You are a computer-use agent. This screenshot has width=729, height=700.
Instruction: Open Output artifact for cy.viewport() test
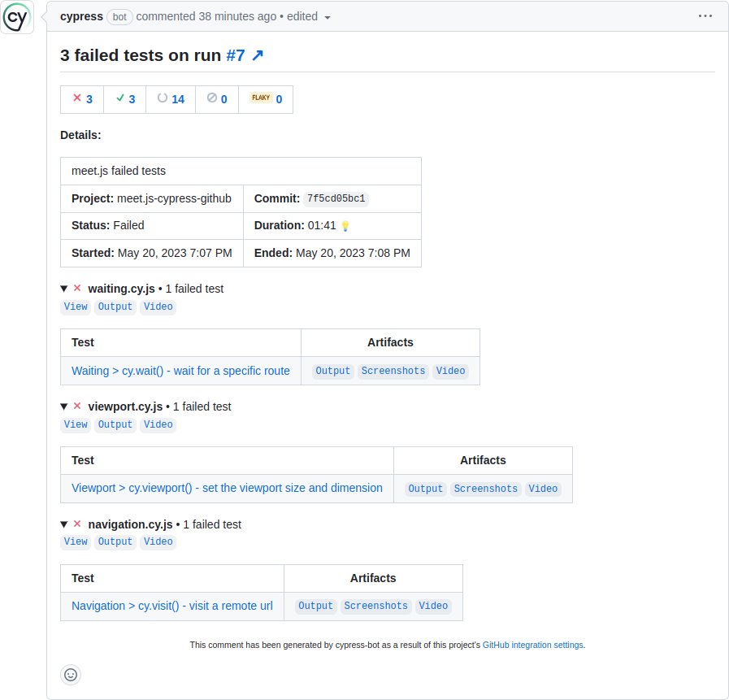425,489
